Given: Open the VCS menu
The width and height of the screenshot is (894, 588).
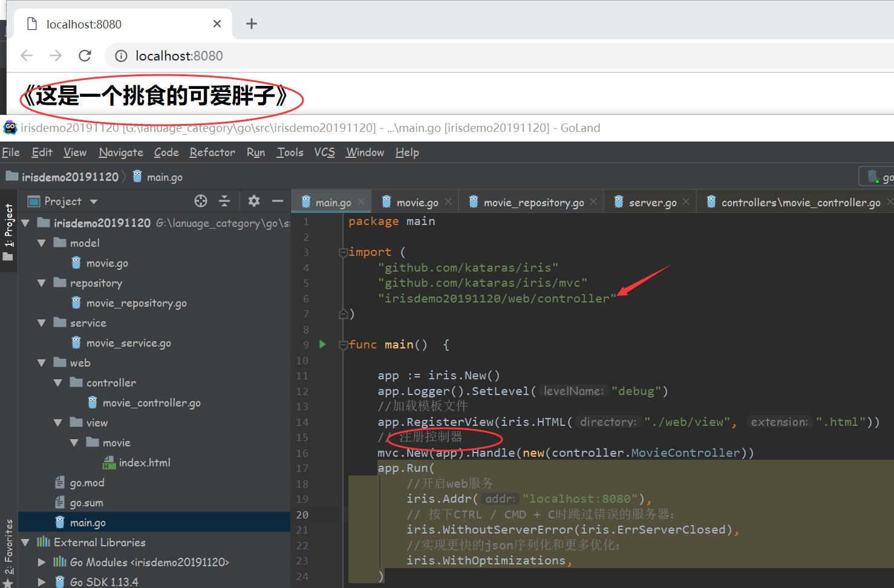Looking at the screenshot, I should pos(324,152).
